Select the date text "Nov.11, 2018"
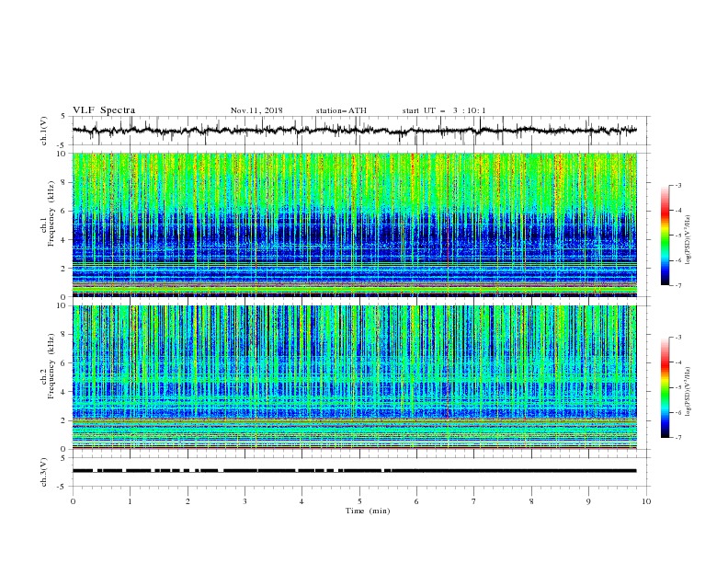728x563 pixels. click(x=256, y=110)
